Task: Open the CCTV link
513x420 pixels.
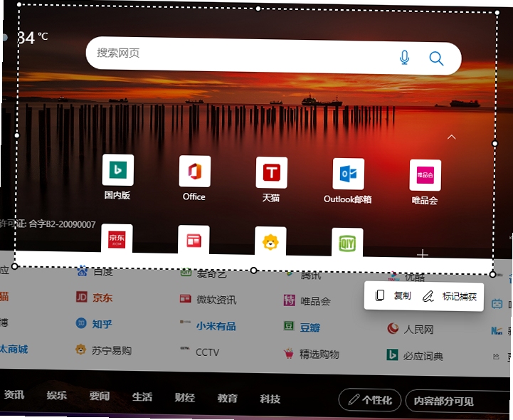Action: [207, 352]
